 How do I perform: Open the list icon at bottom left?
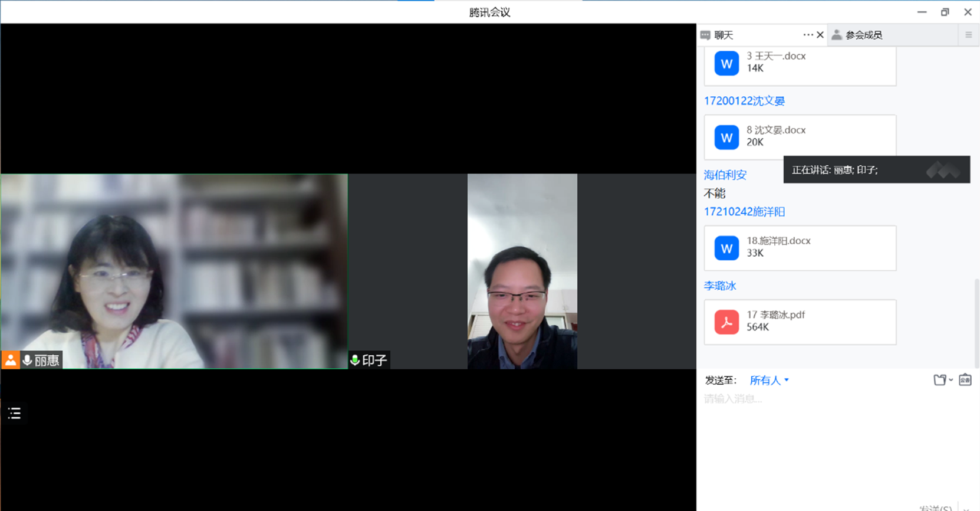click(x=15, y=413)
